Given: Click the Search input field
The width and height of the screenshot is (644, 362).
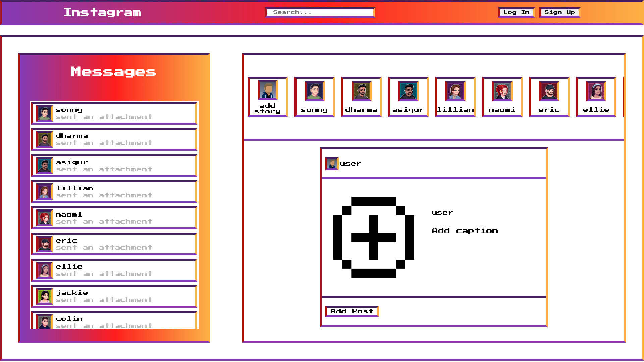Looking at the screenshot, I should click(320, 12).
